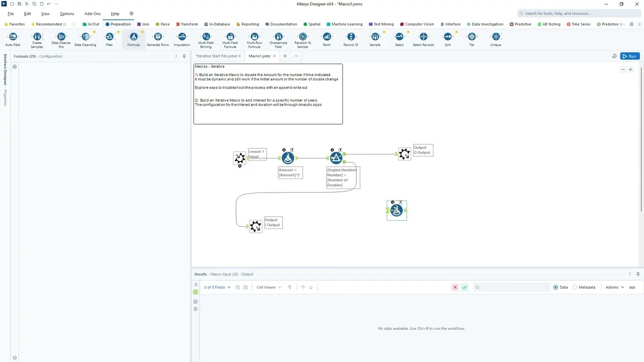This screenshot has width=644, height=362.
Task: Select the Unique tool
Action: click(x=496, y=40)
